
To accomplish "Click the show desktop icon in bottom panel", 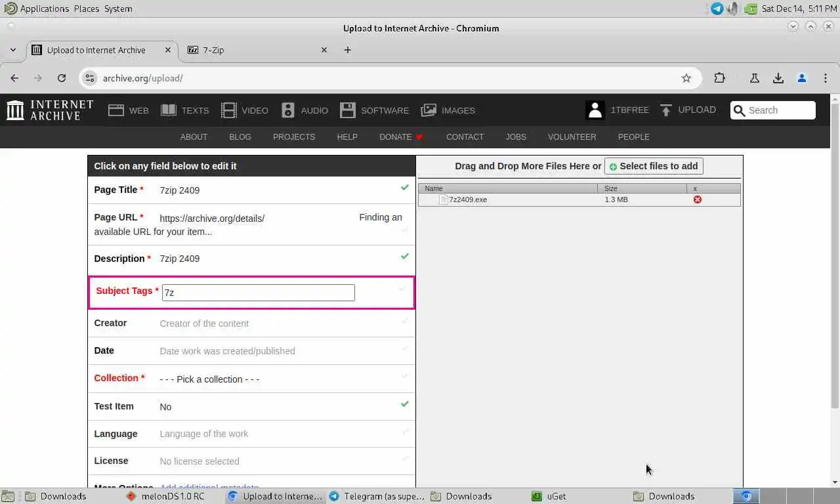I will tap(7, 496).
